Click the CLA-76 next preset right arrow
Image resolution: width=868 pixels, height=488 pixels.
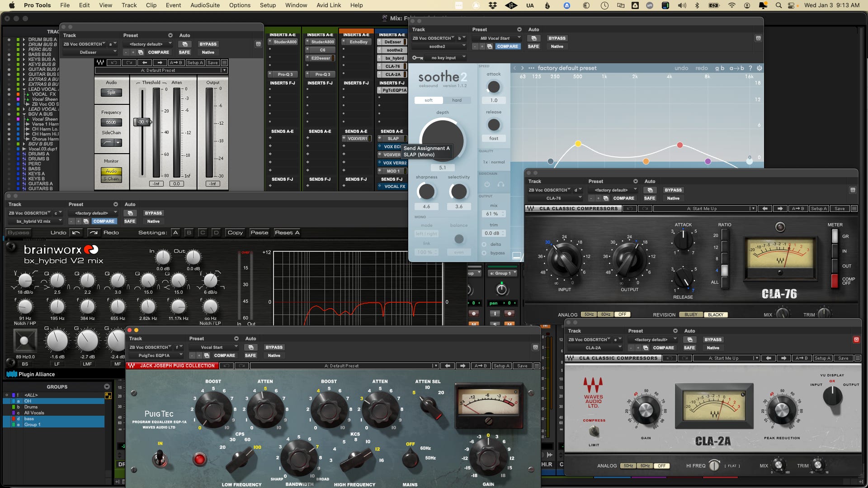(780, 209)
